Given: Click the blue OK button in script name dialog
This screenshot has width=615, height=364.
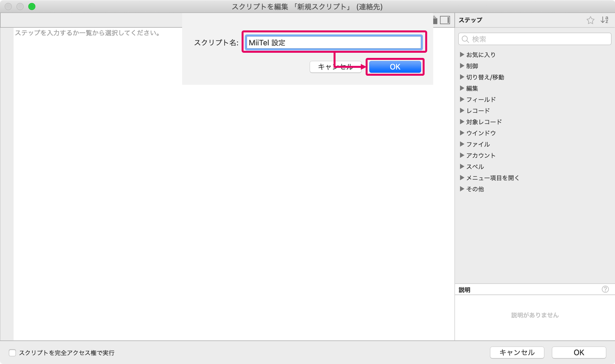Looking at the screenshot, I should pos(395,67).
